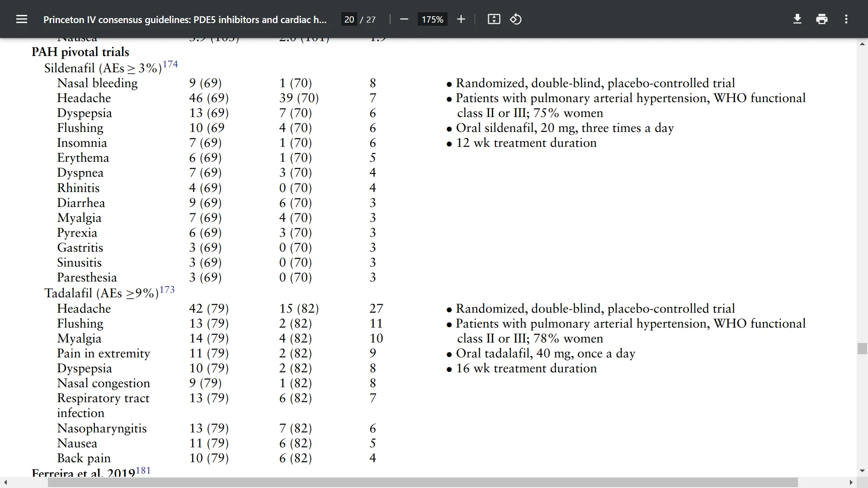The height and width of the screenshot is (488, 868).
Task: Click the '46 (69)' headache value
Action: click(x=209, y=98)
